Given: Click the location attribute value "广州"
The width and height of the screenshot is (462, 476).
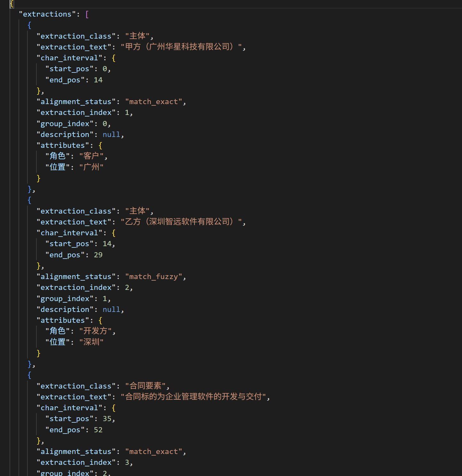Looking at the screenshot, I should (x=91, y=167).
